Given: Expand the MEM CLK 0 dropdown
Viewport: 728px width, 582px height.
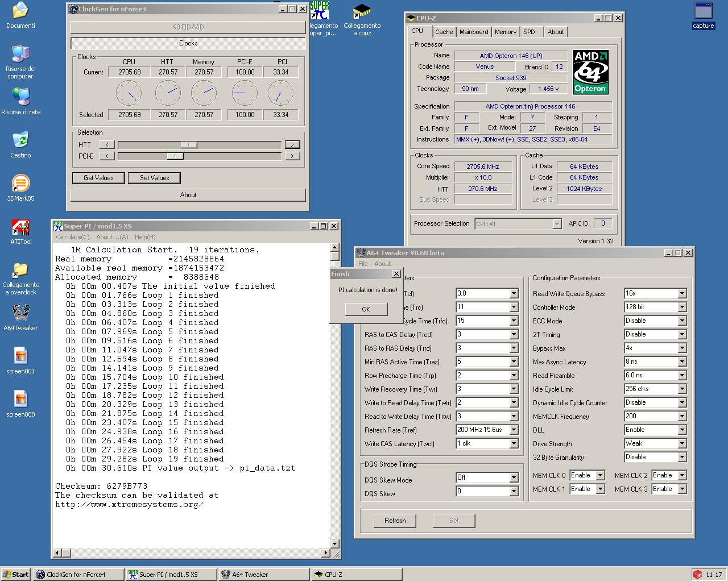Looking at the screenshot, I should coord(600,475).
